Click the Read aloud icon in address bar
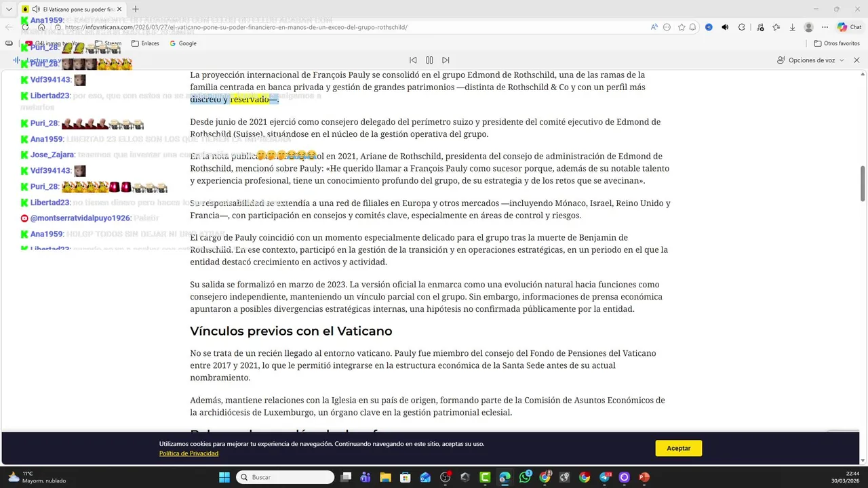Viewport: 868px width, 488px height. [x=654, y=27]
